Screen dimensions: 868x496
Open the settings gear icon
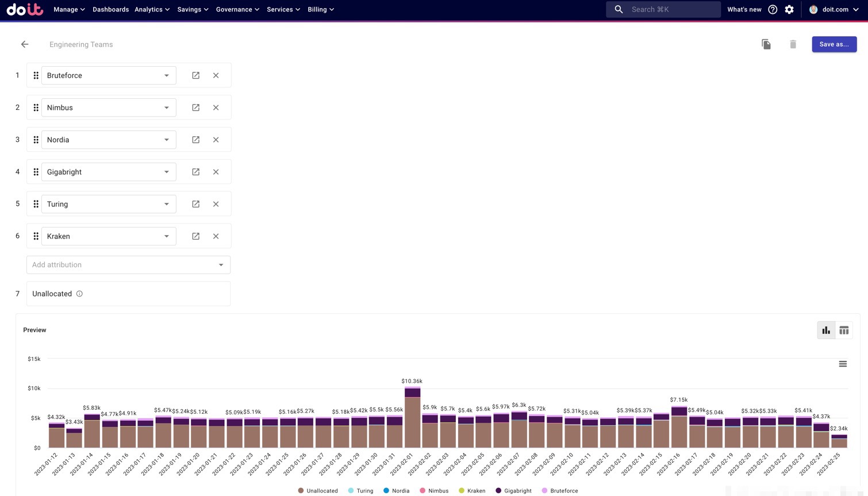coord(789,9)
